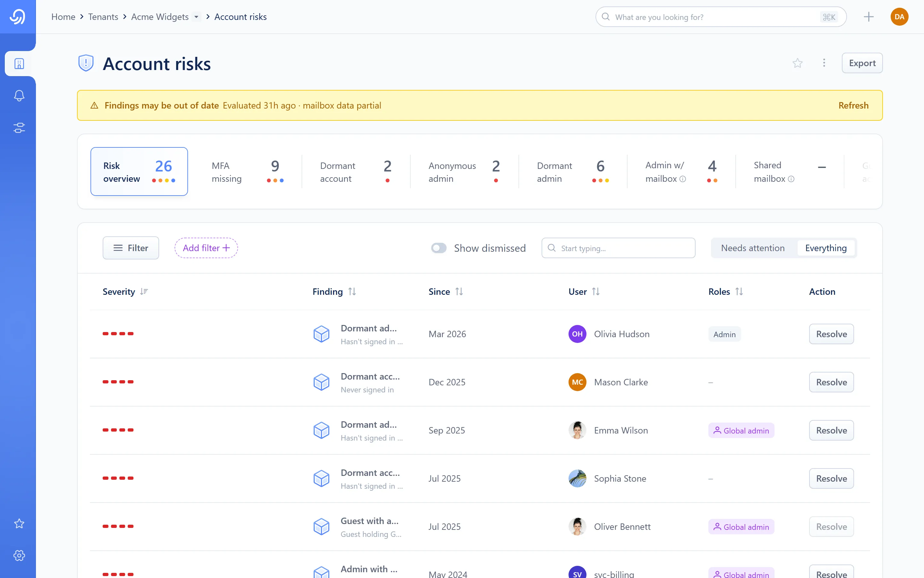
Task: Open the three-dot more options menu
Action: (824, 63)
